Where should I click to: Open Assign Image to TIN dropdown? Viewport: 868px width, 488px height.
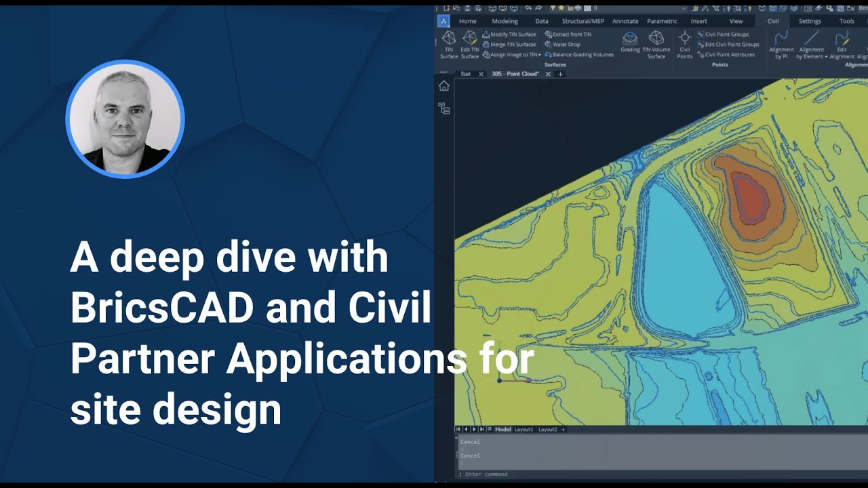pos(511,54)
